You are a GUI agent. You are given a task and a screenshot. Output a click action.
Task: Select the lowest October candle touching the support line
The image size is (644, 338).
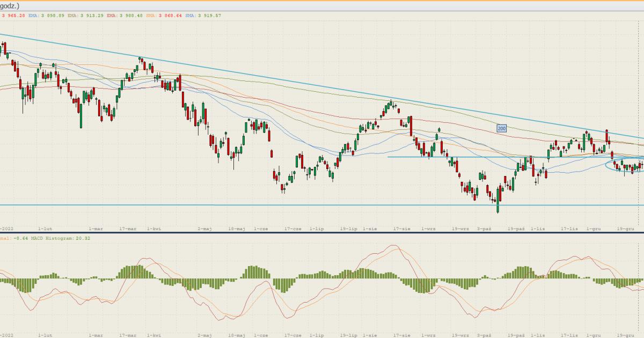click(x=498, y=201)
